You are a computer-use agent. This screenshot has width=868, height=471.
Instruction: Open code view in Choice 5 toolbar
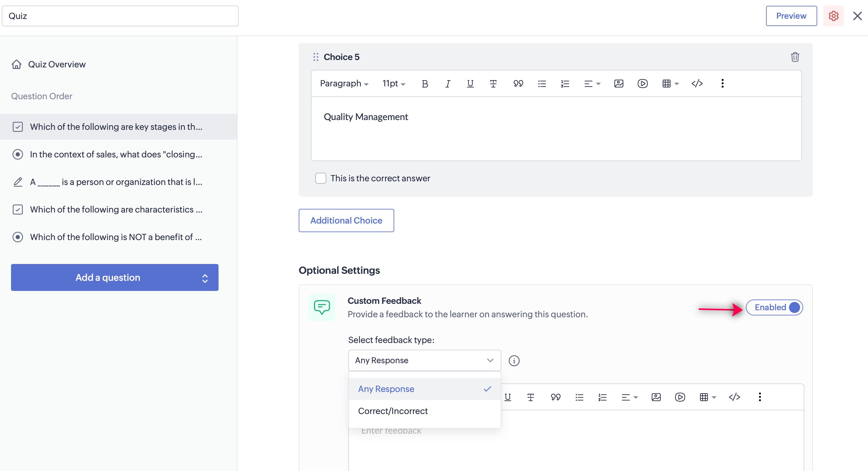pyautogui.click(x=697, y=84)
